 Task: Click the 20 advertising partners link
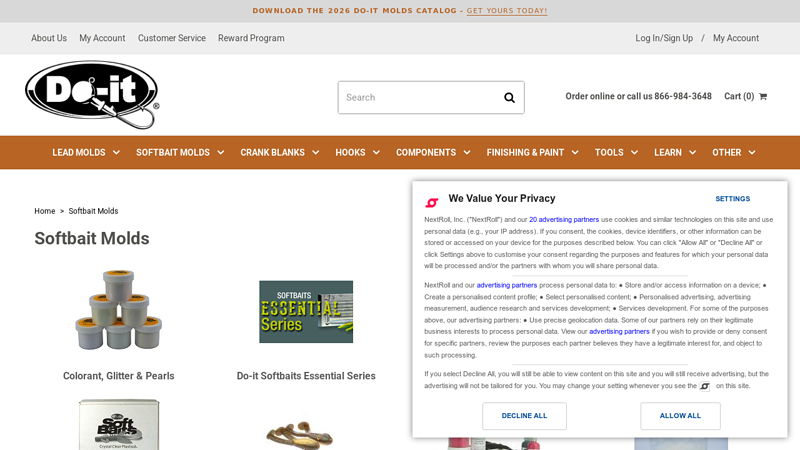[x=564, y=219]
